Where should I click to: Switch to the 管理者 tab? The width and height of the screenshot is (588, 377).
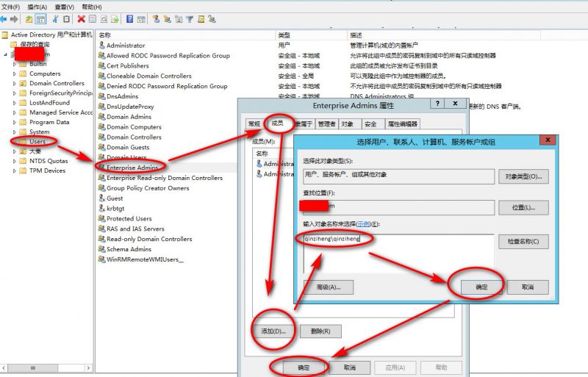[x=326, y=123]
